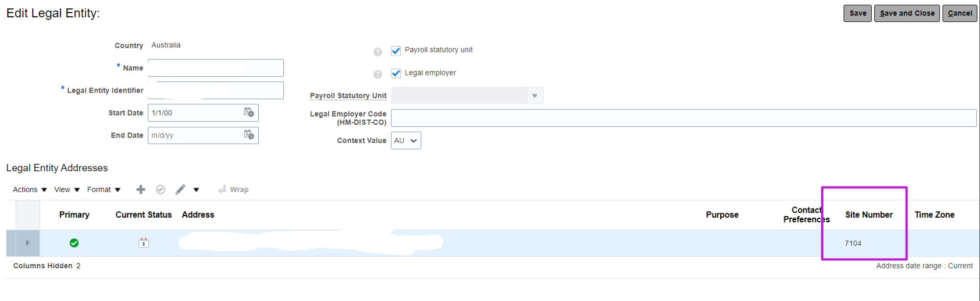Click the help icon beside Legal employer
Screen dimensions: 980x301
point(377,74)
